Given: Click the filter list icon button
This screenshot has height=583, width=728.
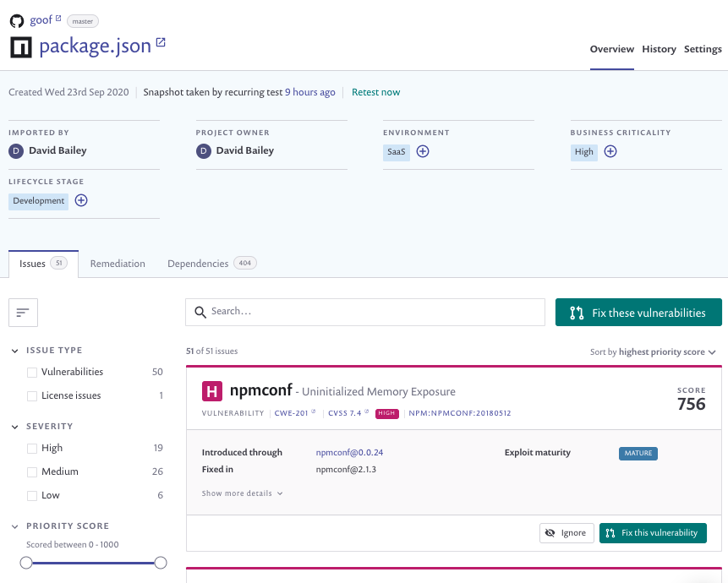Looking at the screenshot, I should [23, 313].
